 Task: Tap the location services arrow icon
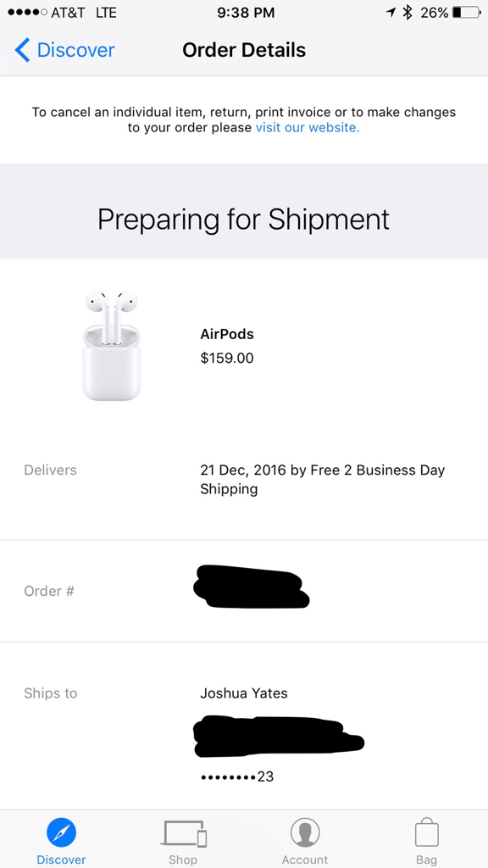391,12
